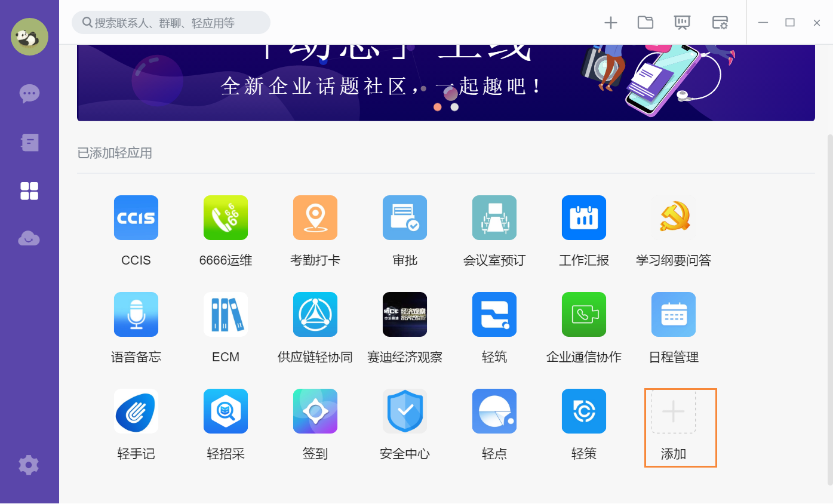Select the apps grid sidebar icon
Screen dimensions: 833x504
[29, 191]
